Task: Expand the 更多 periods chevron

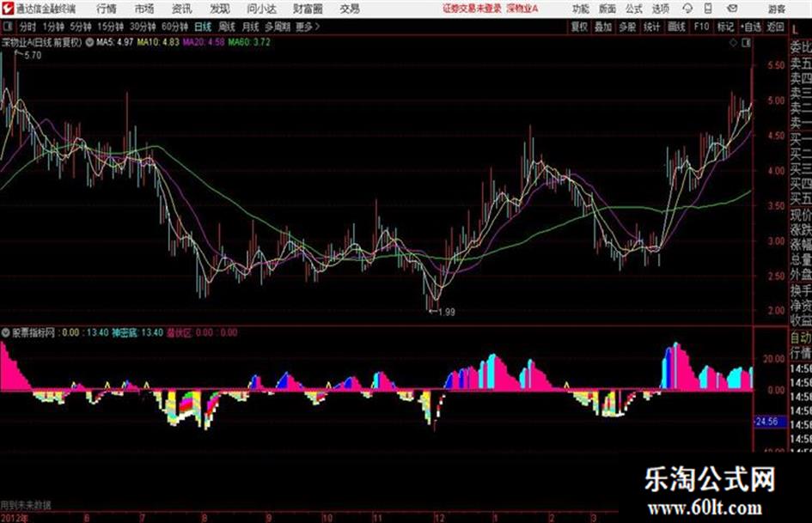Action: 308,27
